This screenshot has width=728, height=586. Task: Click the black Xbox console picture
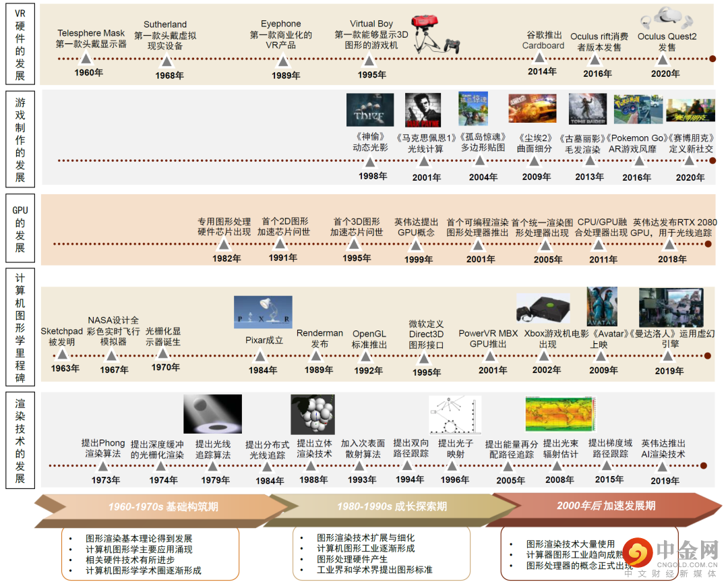pyautogui.click(x=543, y=308)
